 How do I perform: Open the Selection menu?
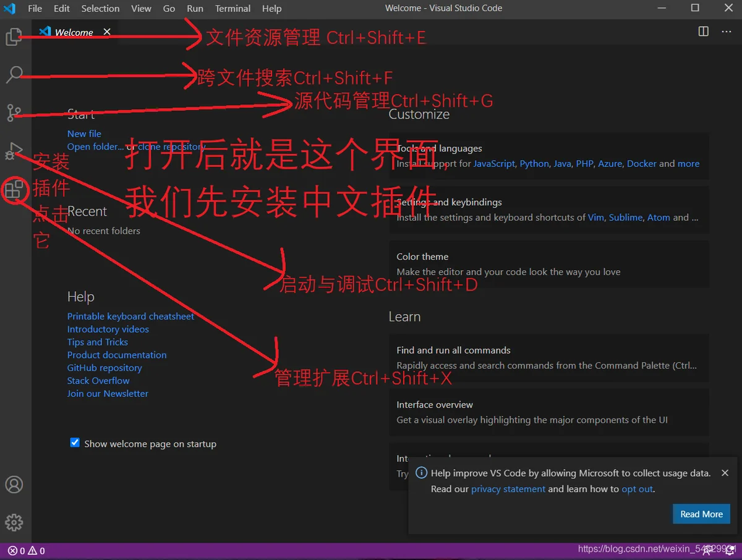pos(100,8)
